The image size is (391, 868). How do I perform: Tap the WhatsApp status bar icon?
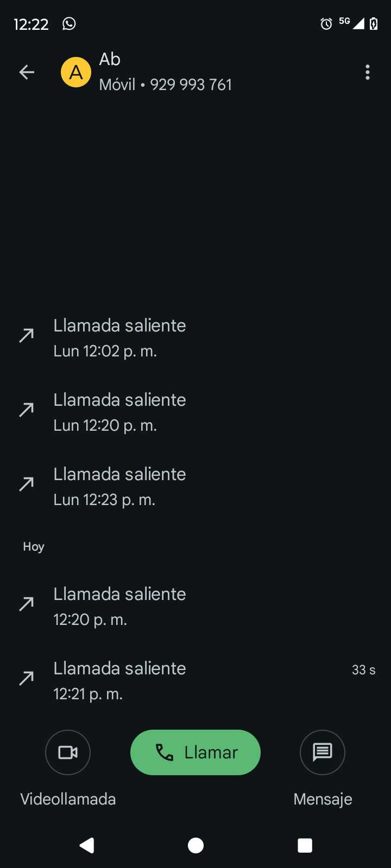click(69, 24)
